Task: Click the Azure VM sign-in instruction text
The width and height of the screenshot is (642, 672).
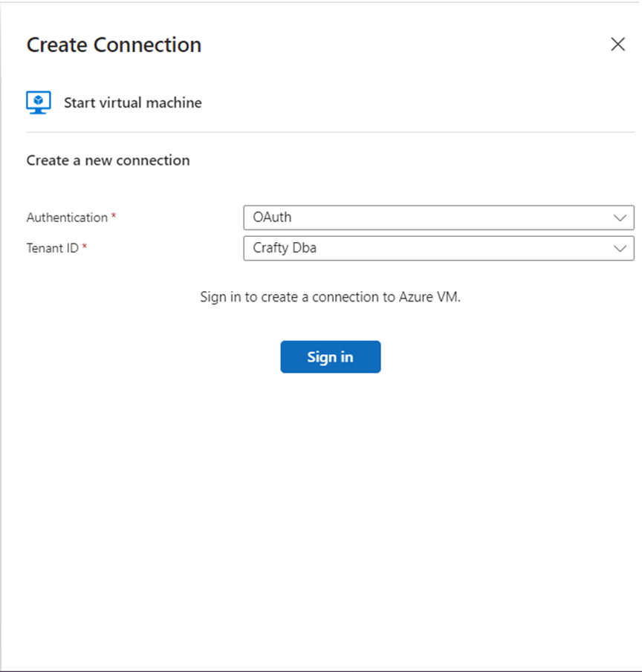Action: tap(331, 297)
